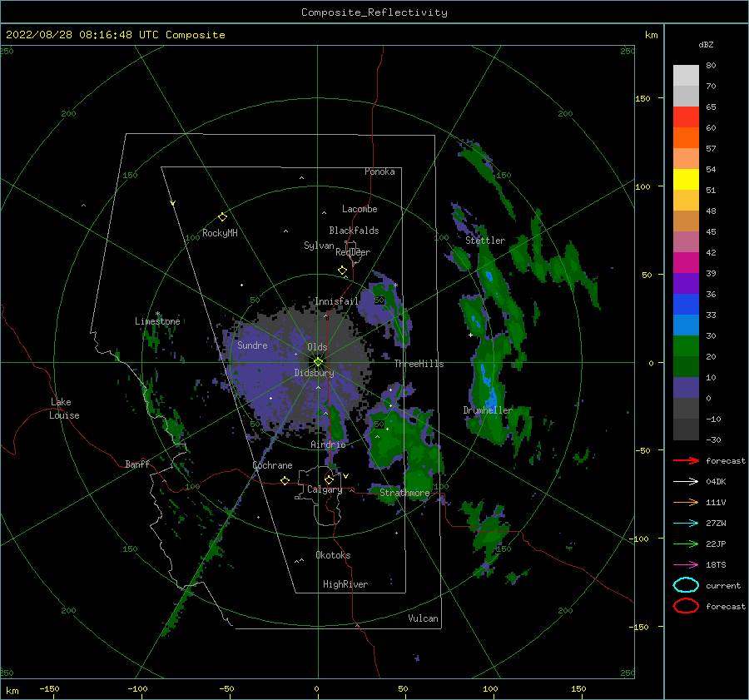Click the yellow v marker northwest of RockyMH

[x=173, y=203]
